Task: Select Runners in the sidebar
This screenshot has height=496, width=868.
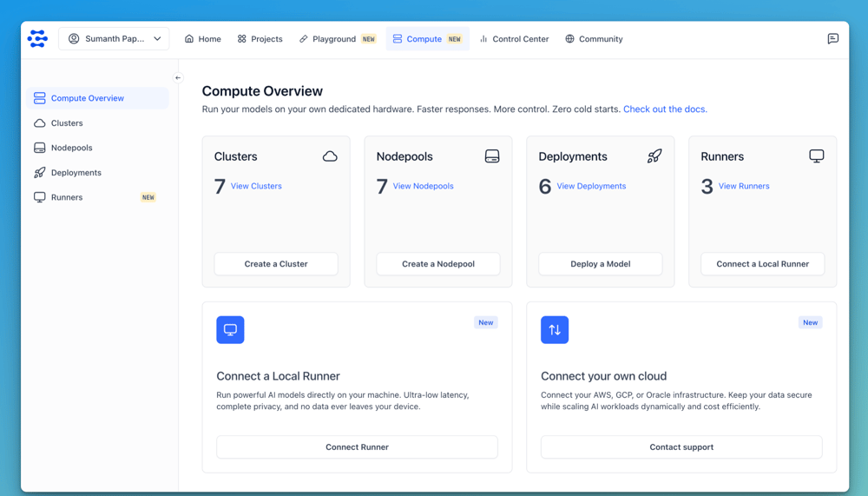Action: (67, 197)
